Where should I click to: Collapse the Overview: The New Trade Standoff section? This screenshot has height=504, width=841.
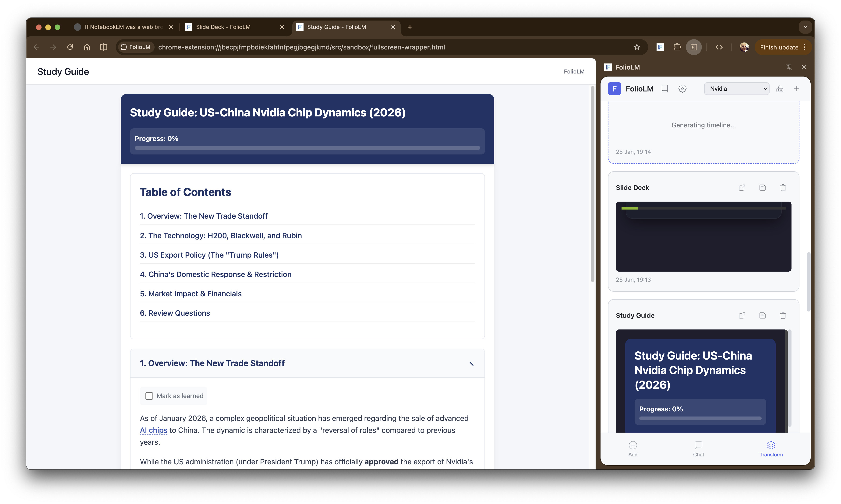click(471, 363)
